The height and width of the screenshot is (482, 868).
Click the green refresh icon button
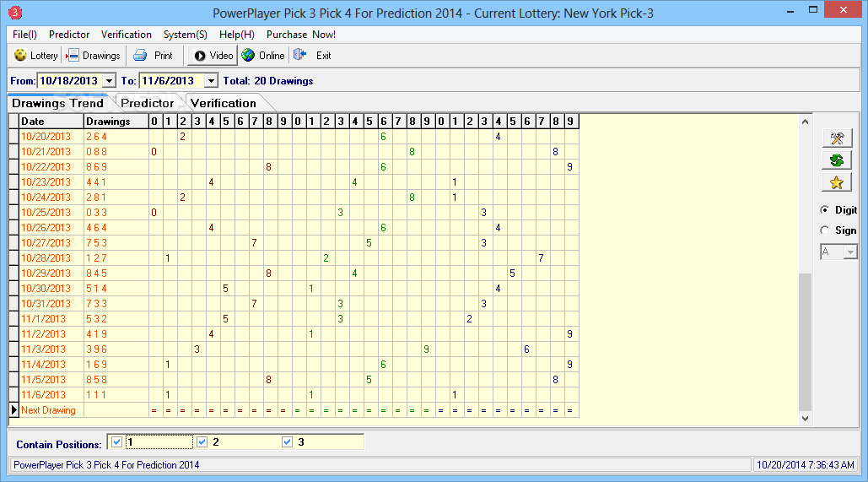[x=837, y=160]
